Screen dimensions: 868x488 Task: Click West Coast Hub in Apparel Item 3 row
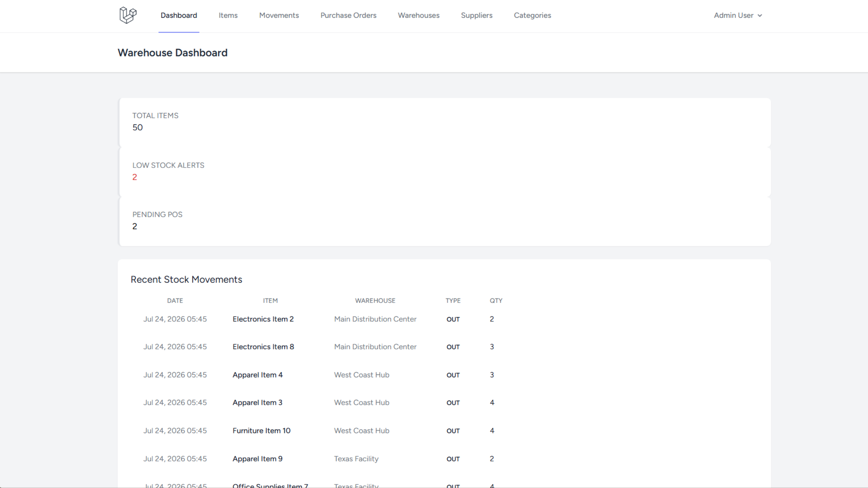(x=362, y=403)
